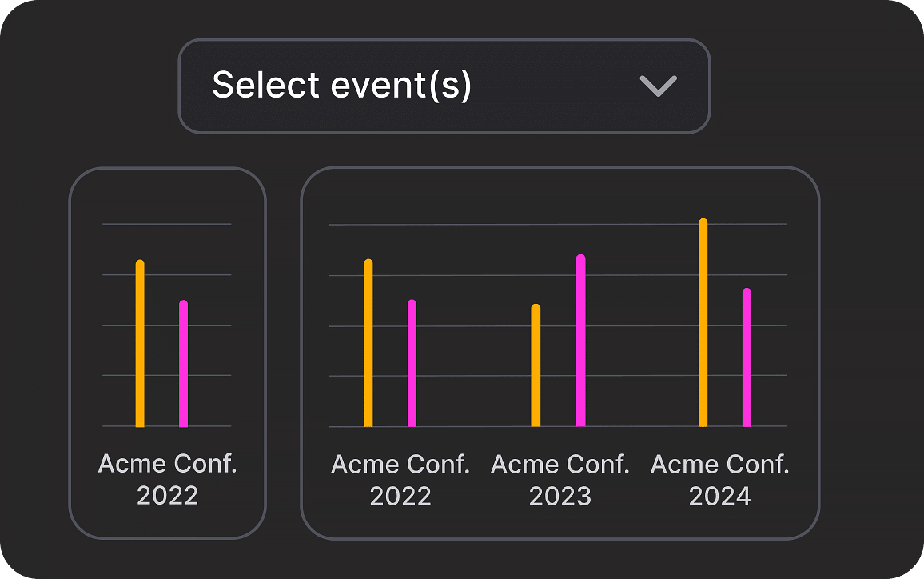Click the Acme Conf. 2024 axis label
The width and height of the screenshot is (924, 579).
click(720, 479)
